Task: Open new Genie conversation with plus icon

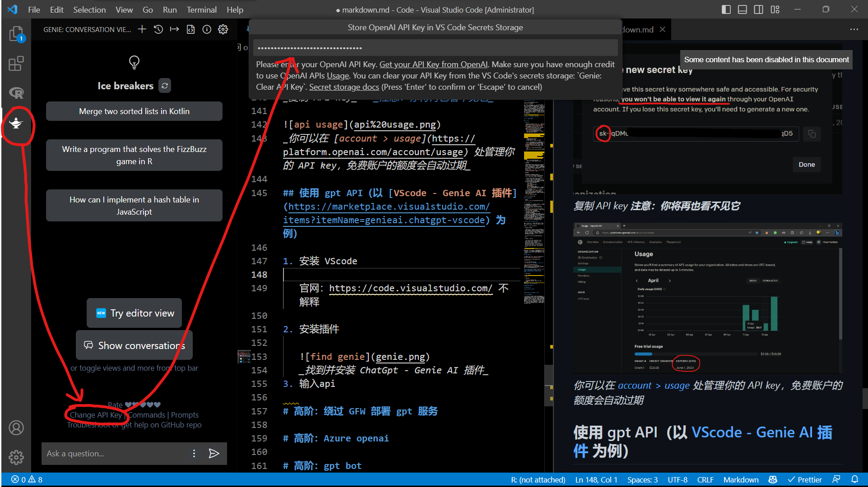Action: (143, 29)
